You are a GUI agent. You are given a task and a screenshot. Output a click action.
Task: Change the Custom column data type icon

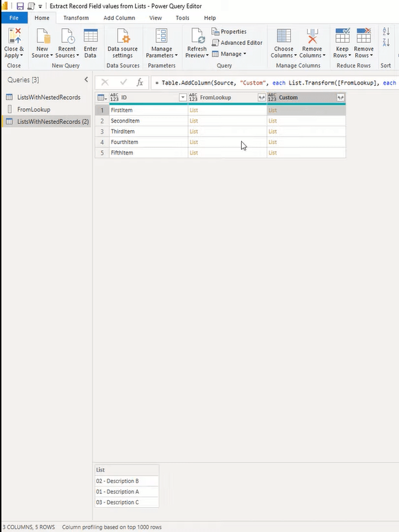pos(272,98)
